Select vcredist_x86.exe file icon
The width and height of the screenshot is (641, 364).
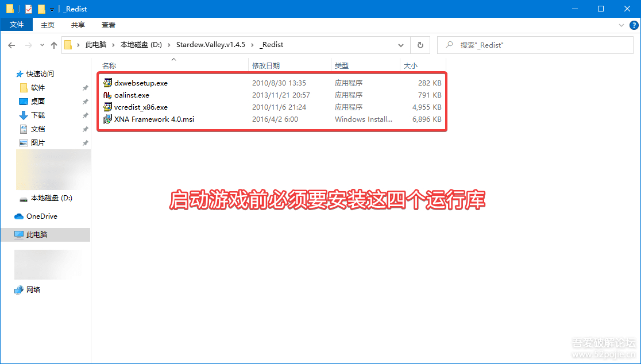click(x=107, y=107)
